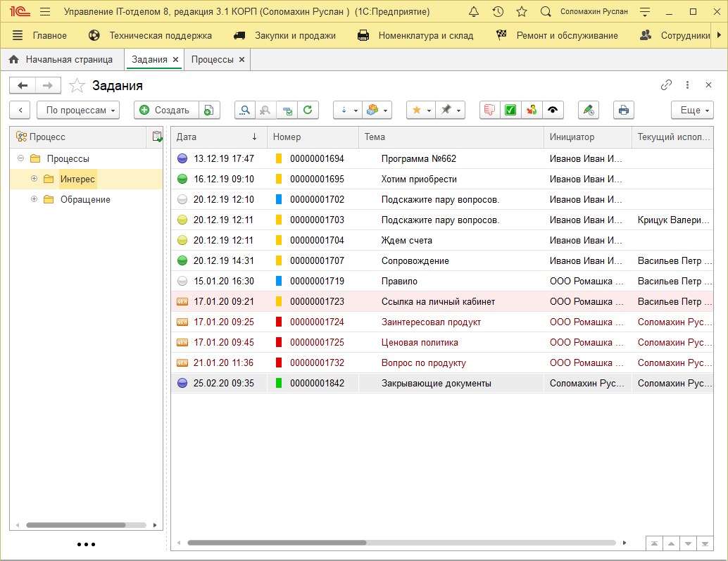The image size is (728, 561).
Task: Expand the Интерес tree node
Action: pyautogui.click(x=34, y=179)
